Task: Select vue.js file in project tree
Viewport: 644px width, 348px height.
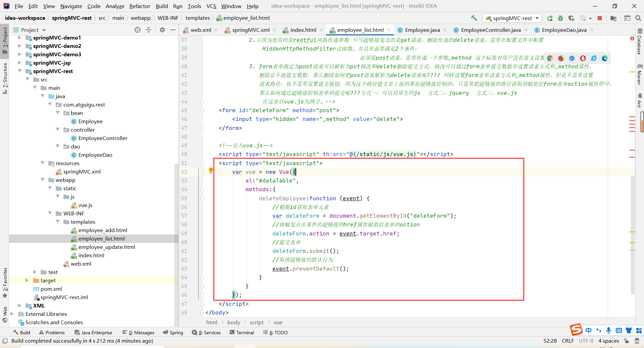Action: click(85, 205)
